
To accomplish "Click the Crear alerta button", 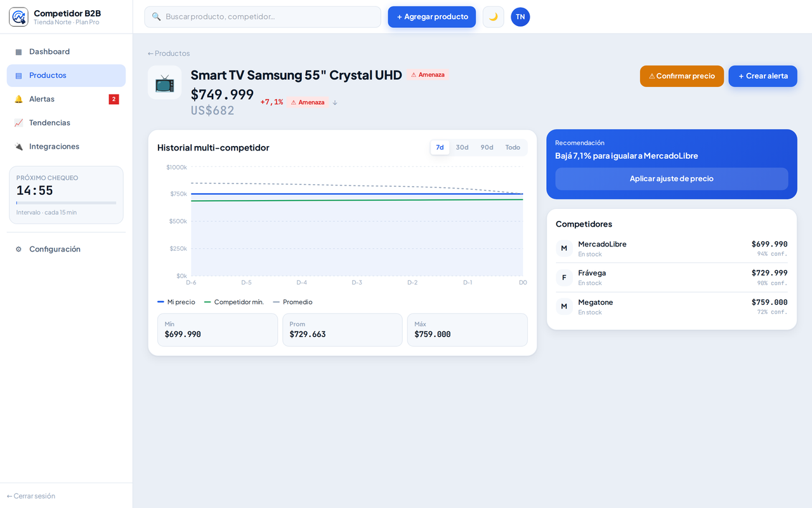I will (x=763, y=76).
